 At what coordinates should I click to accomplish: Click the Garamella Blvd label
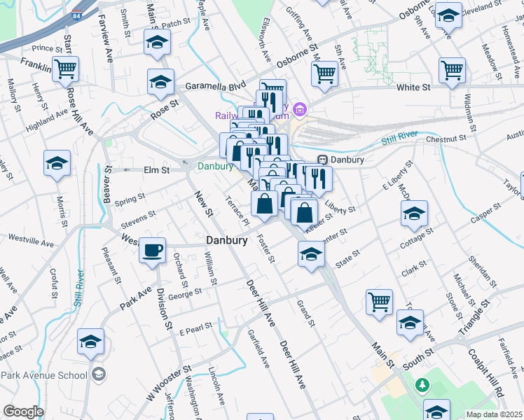[x=216, y=86]
